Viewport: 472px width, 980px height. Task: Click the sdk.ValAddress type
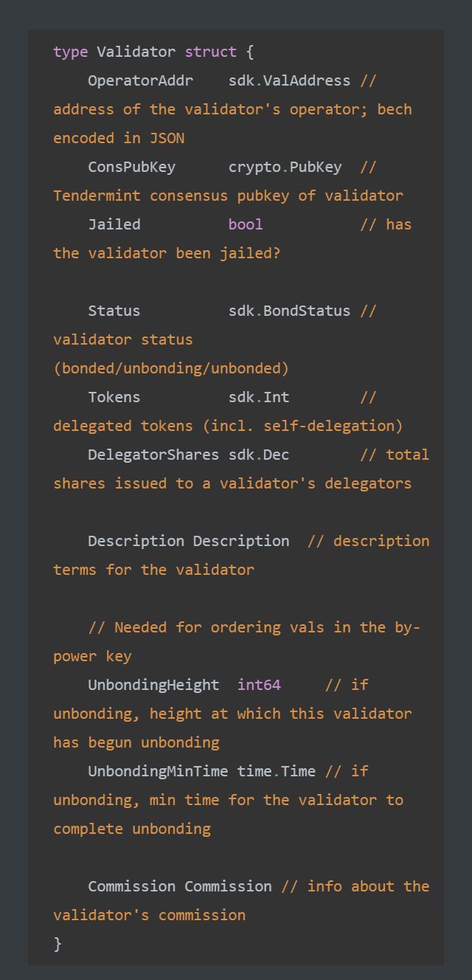click(289, 80)
